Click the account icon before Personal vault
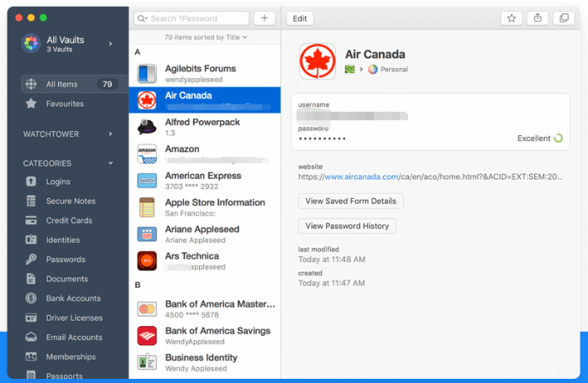 [349, 70]
